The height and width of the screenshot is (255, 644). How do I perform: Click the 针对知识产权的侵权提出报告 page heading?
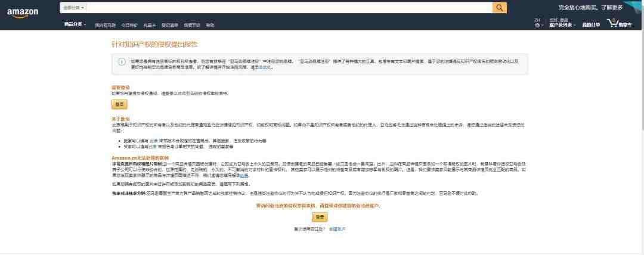pyautogui.click(x=154, y=44)
